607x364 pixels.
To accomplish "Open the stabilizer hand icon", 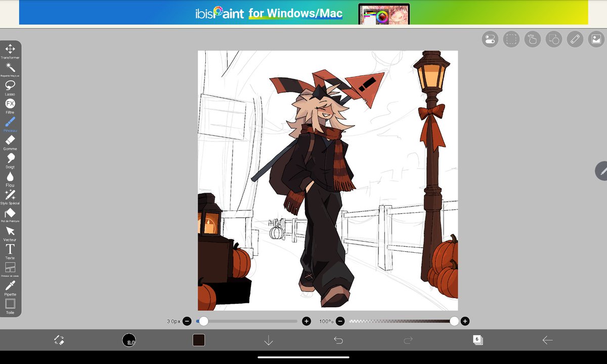I will [x=533, y=39].
